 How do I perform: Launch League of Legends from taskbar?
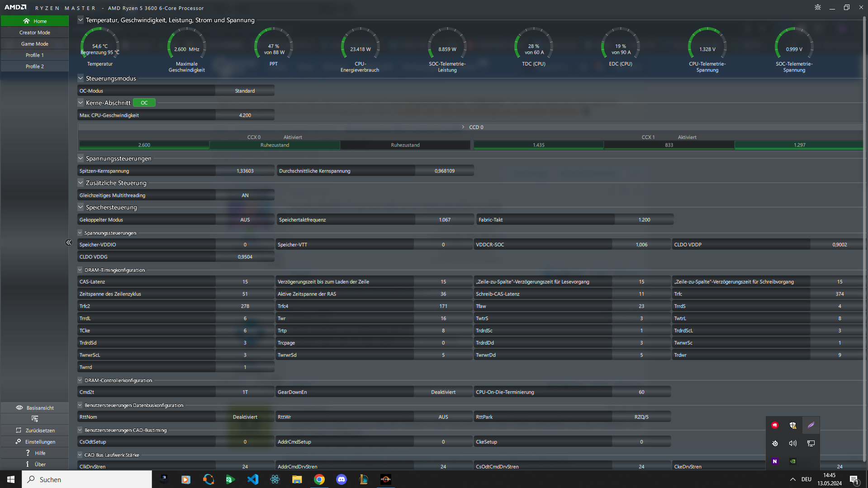[x=363, y=479]
